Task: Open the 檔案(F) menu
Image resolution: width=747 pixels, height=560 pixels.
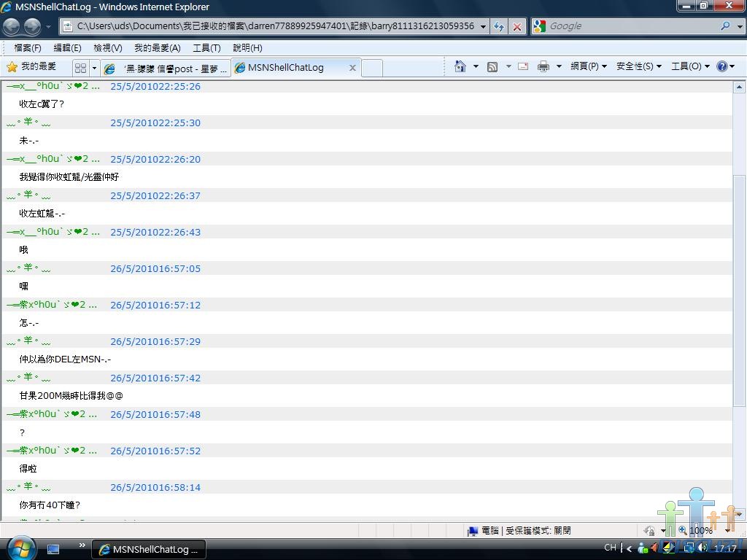Action: pyautogui.click(x=28, y=47)
